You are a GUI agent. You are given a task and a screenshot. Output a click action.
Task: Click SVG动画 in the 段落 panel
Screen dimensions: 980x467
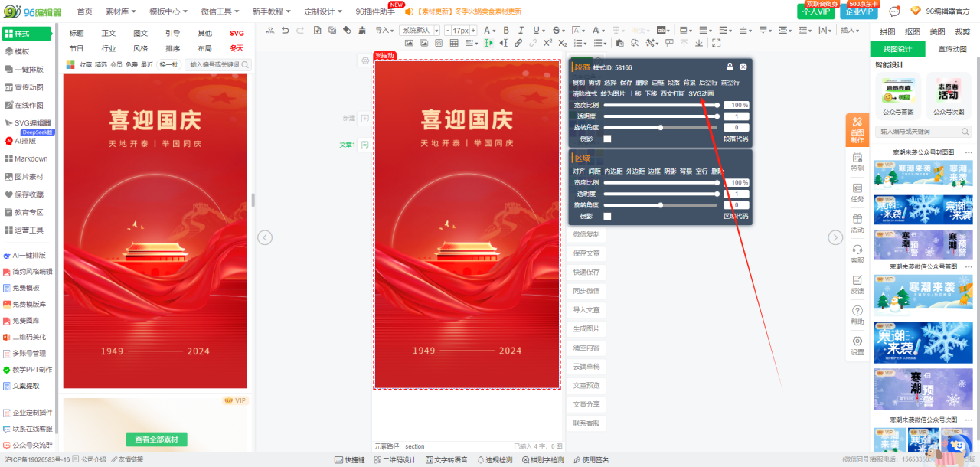click(x=701, y=93)
